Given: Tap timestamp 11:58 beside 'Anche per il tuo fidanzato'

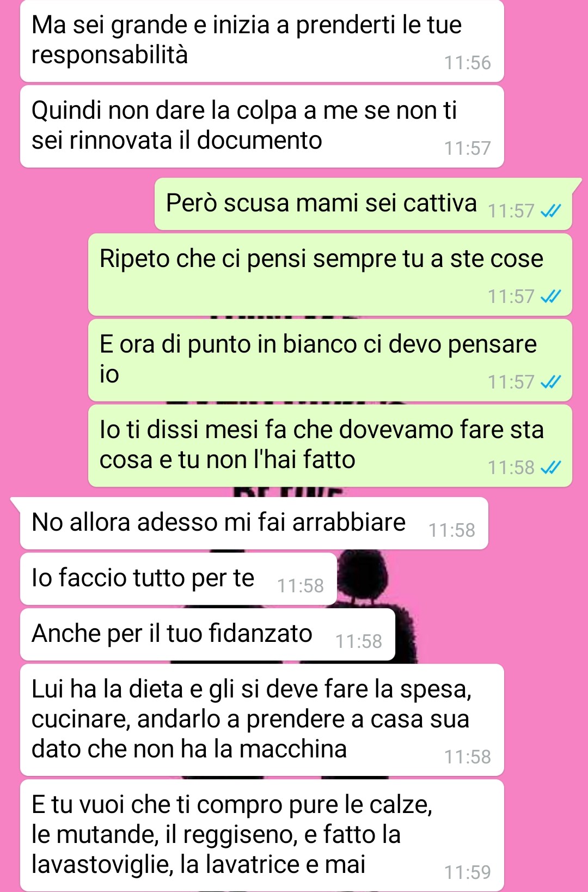Looking at the screenshot, I should tap(358, 641).
